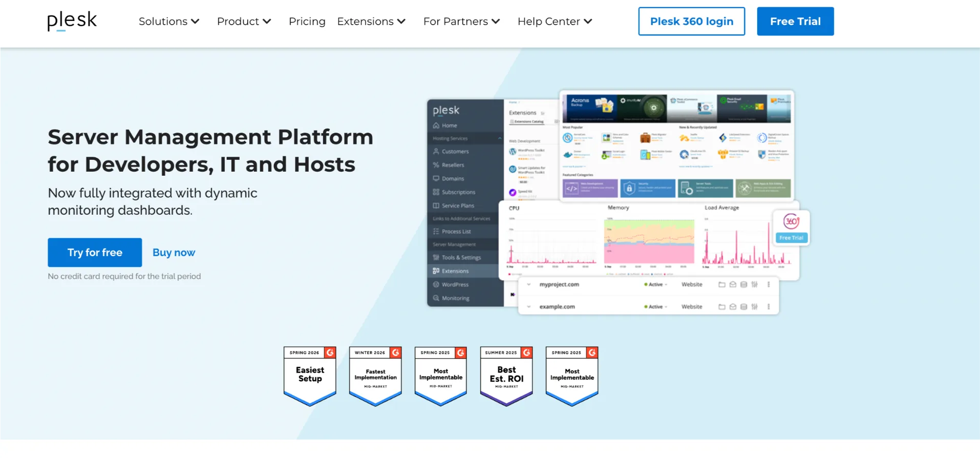The height and width of the screenshot is (458, 980).
Task: Expand the Product dropdown menu
Action: [244, 22]
